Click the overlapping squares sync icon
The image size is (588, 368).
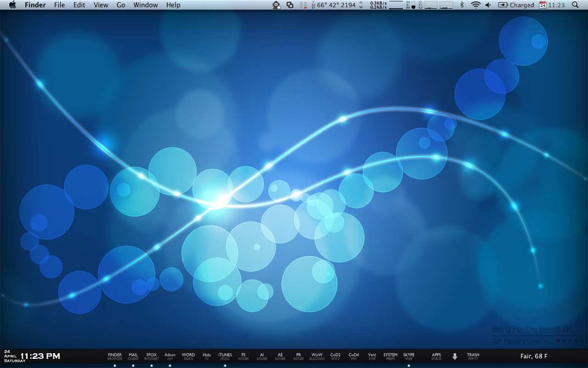290,5
